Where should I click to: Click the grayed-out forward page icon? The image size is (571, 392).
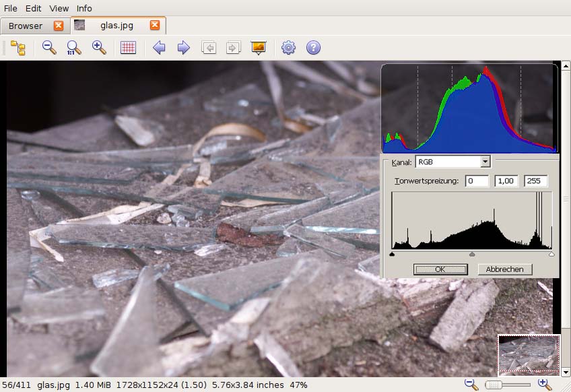coord(233,48)
